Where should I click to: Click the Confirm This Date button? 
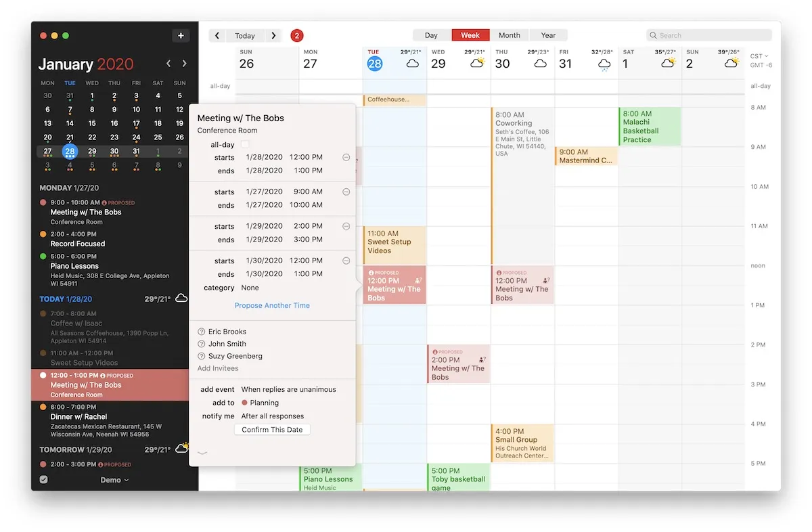272,430
